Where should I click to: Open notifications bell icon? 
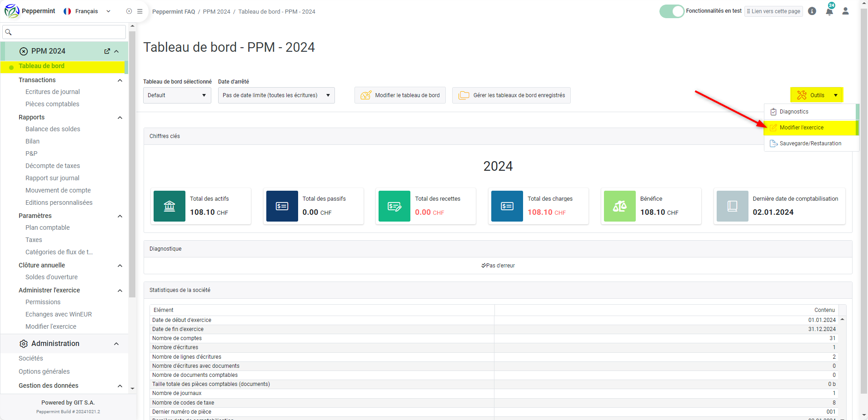coord(829,11)
